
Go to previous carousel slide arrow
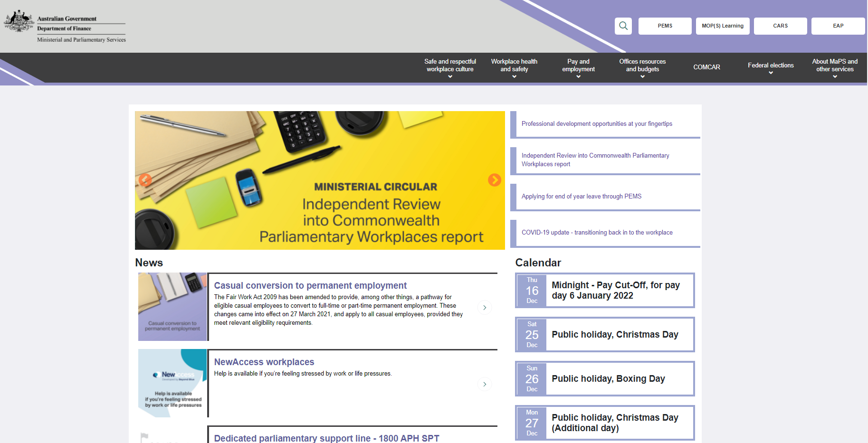145,180
